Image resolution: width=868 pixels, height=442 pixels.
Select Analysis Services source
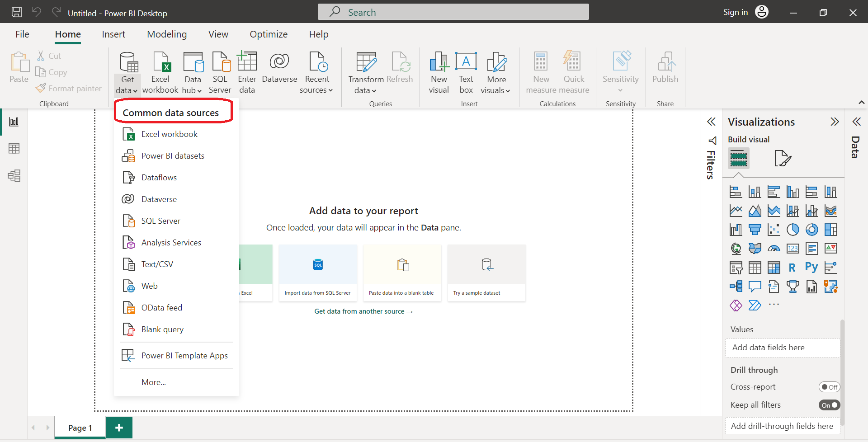pyautogui.click(x=176, y=243)
